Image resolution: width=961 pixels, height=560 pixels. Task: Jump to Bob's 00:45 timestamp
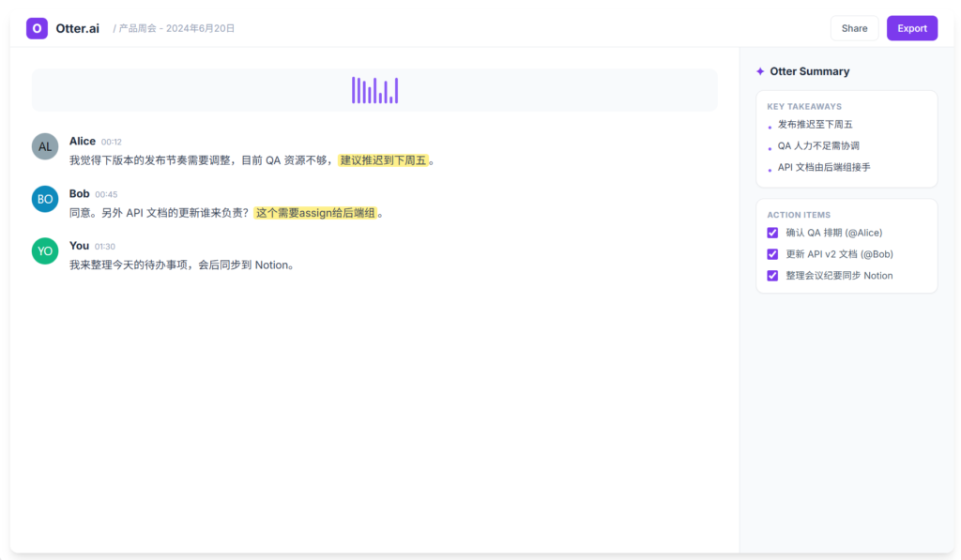click(106, 195)
